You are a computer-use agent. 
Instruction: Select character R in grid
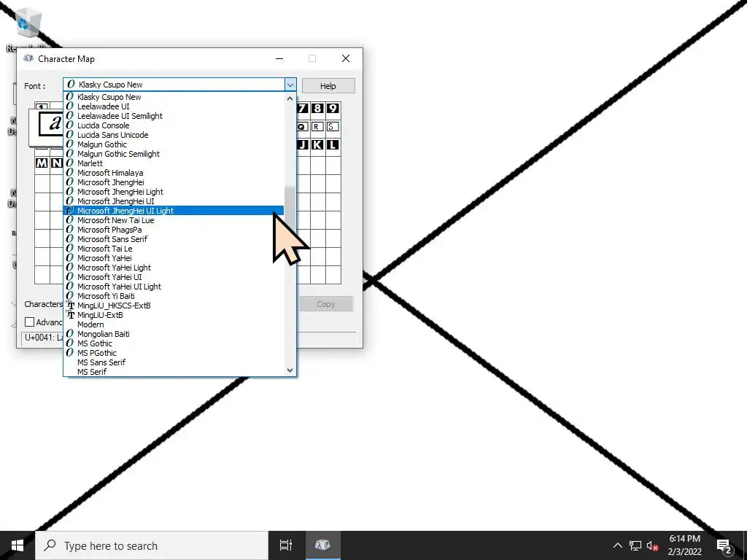tap(317, 127)
